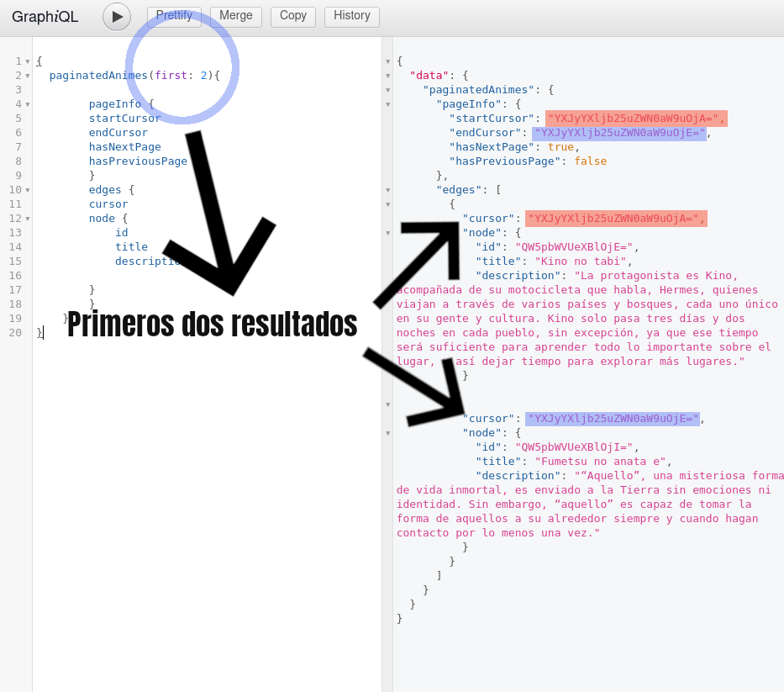Copy the query using the Copy button
The image size is (784, 692).
292,16
